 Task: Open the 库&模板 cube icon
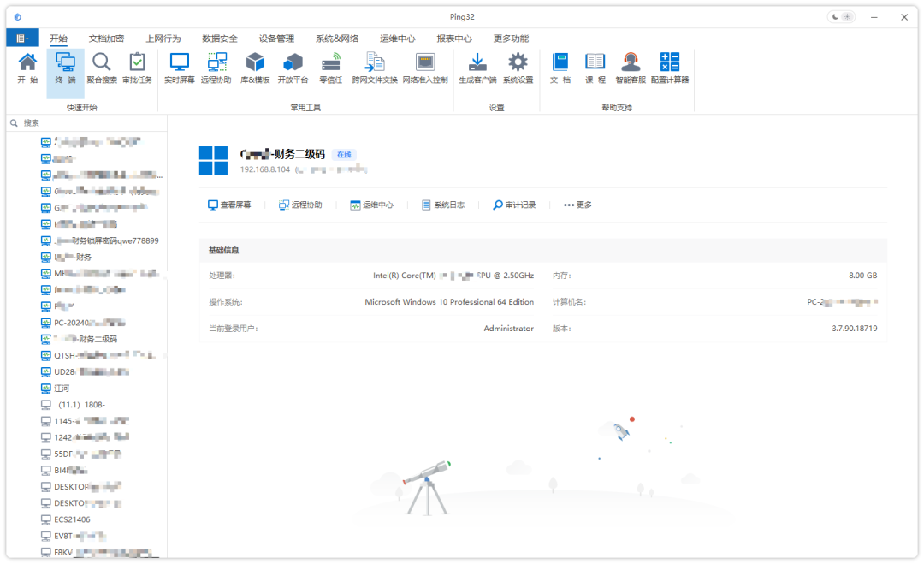(x=253, y=67)
